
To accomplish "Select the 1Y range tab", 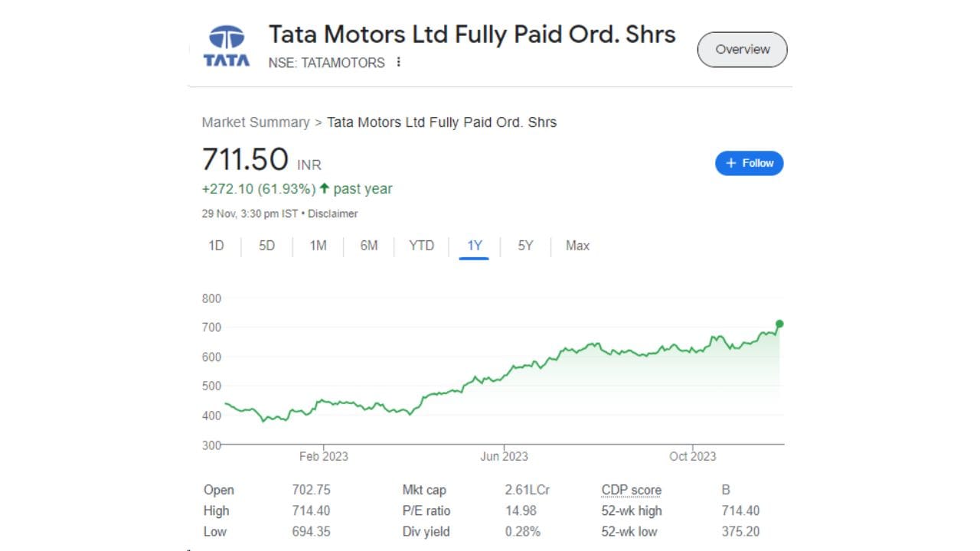I will [475, 246].
